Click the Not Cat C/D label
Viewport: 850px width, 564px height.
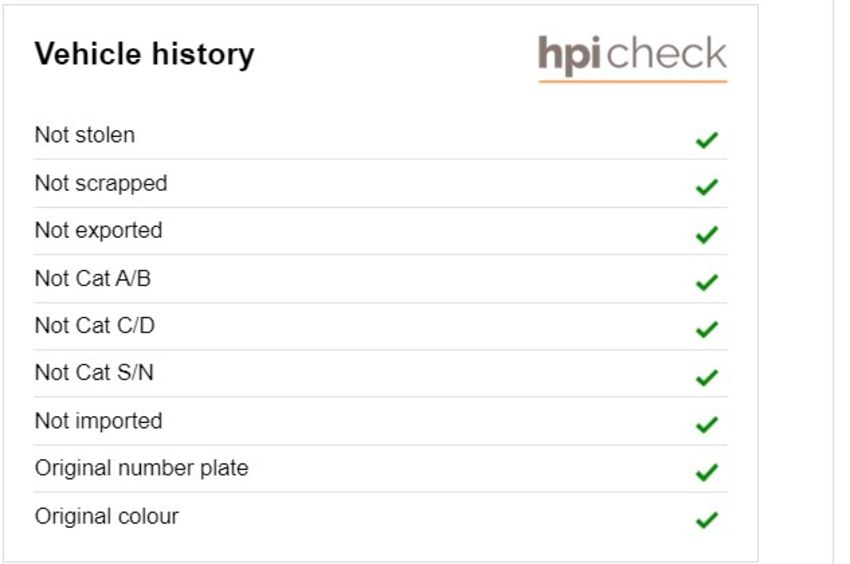[95, 325]
